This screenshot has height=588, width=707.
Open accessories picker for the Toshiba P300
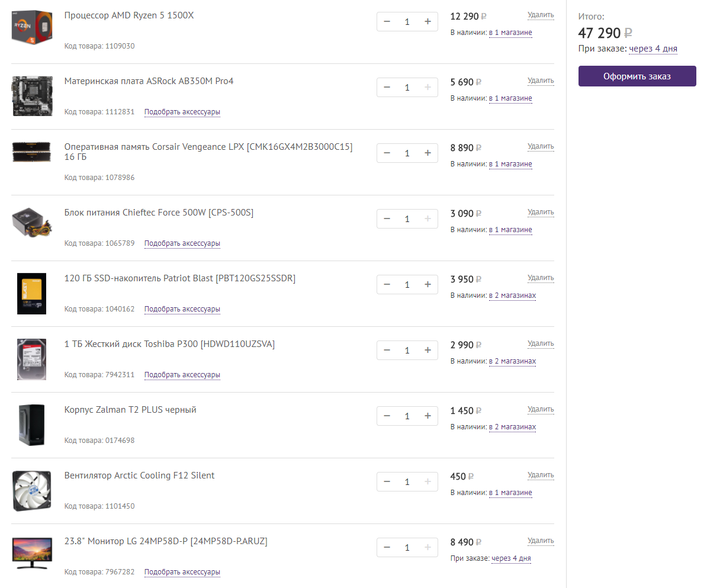coord(182,375)
